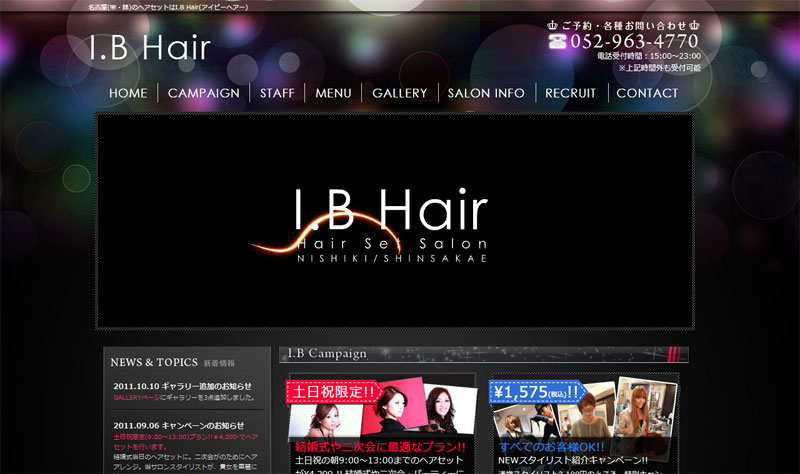Click ※上記時間外も受付可能 note
Viewport: 800px width, 474px height.
[659, 68]
